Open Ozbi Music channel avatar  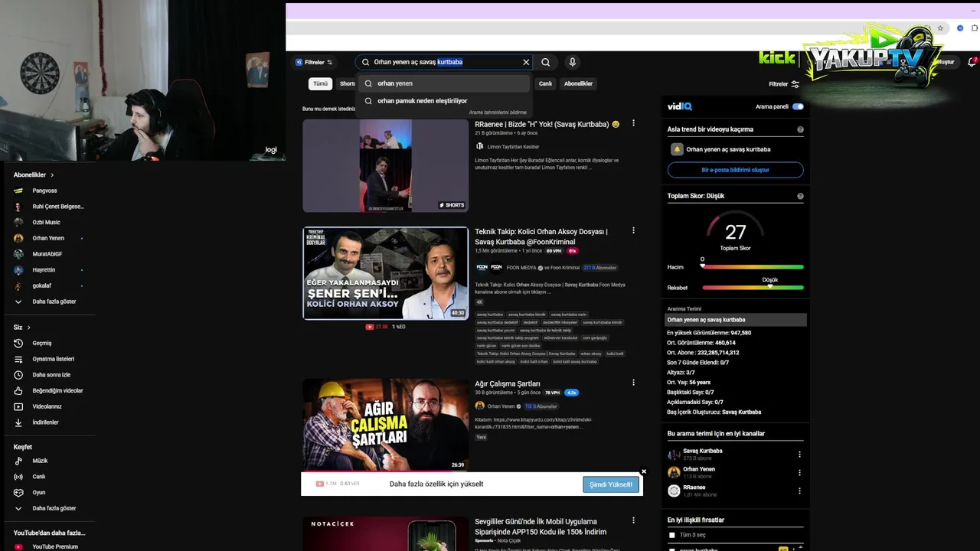18,222
